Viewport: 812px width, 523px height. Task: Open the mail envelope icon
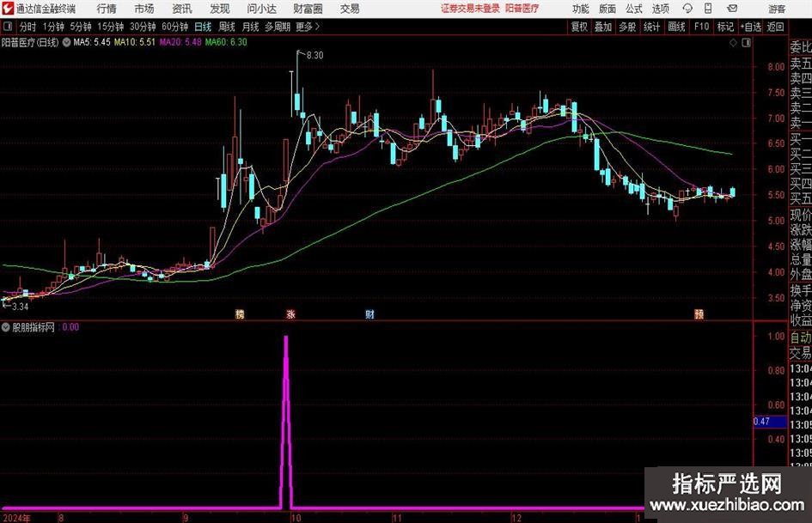click(732, 9)
